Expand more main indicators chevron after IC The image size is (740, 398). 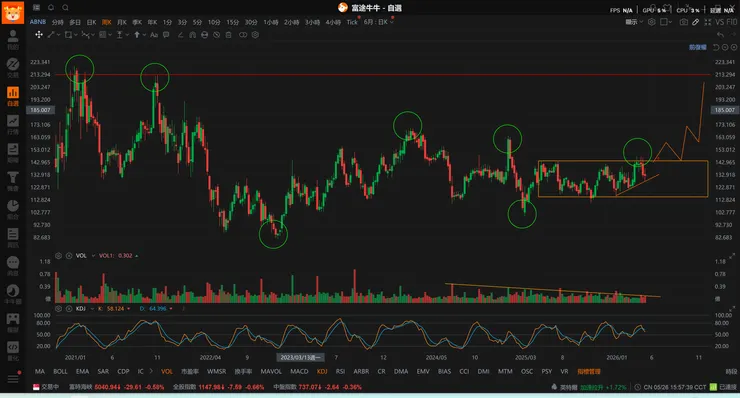click(x=151, y=371)
